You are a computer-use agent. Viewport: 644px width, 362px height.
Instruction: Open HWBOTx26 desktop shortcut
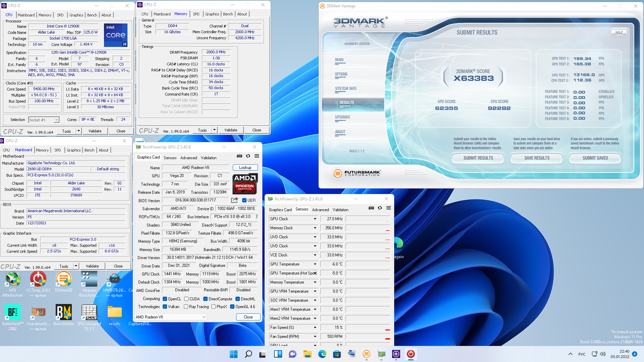[x=115, y=284]
